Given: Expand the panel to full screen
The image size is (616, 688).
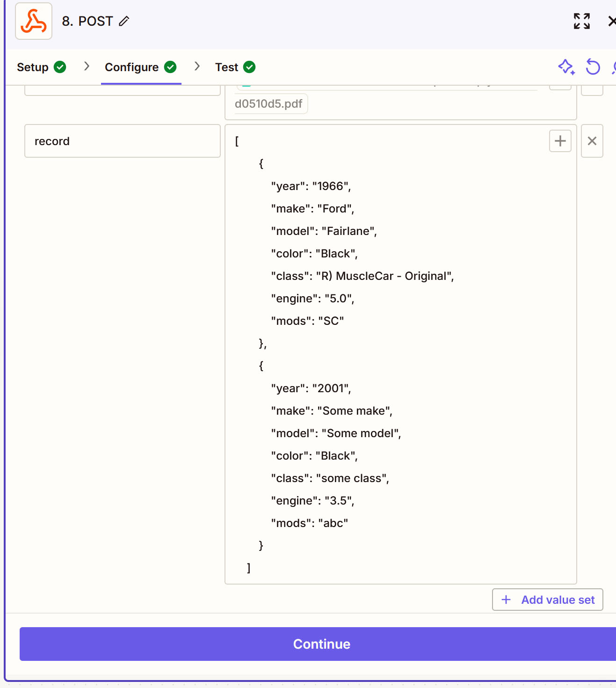Looking at the screenshot, I should (582, 21).
